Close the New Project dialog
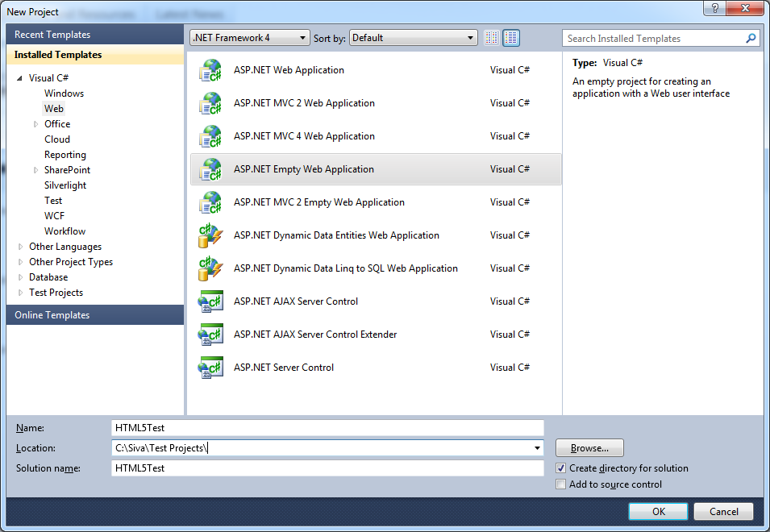Screen dimensions: 770x532 [x=745, y=8]
